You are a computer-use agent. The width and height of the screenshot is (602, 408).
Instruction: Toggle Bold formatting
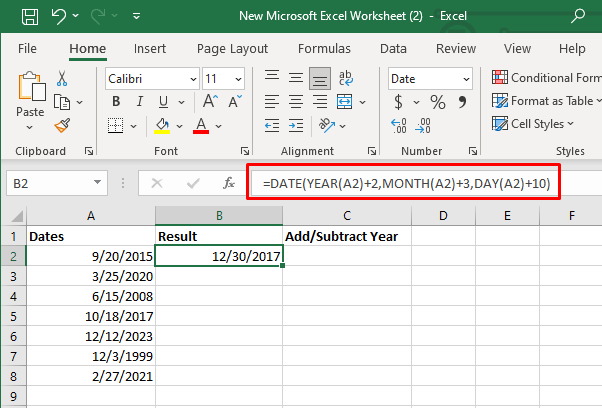(116, 102)
